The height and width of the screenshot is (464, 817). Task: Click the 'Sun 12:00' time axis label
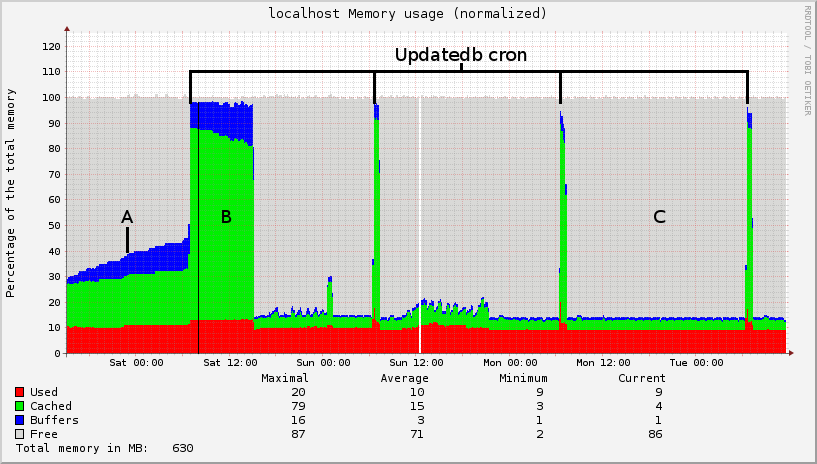tap(417, 363)
